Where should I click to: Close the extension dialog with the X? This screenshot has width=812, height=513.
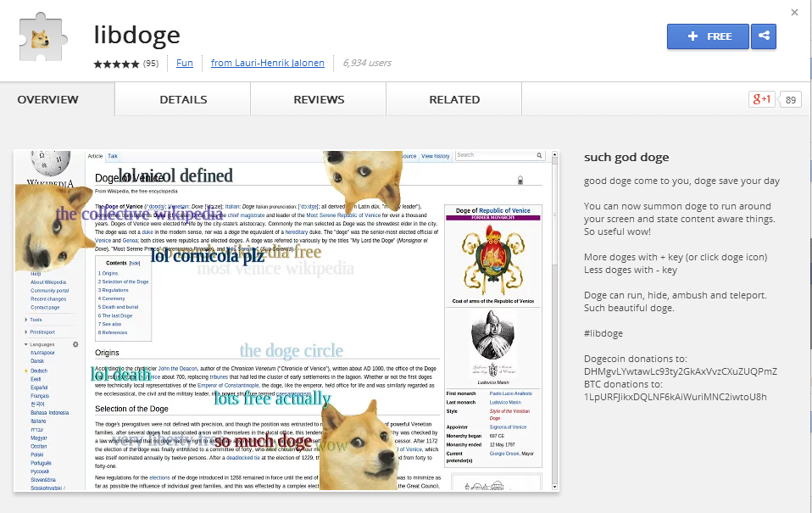point(794,13)
